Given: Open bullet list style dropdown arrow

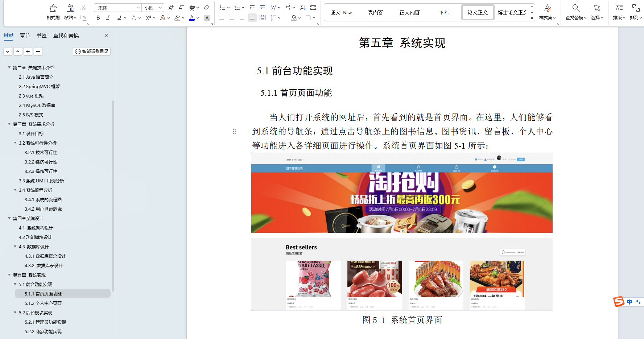Looking at the screenshot, I should (228, 8).
